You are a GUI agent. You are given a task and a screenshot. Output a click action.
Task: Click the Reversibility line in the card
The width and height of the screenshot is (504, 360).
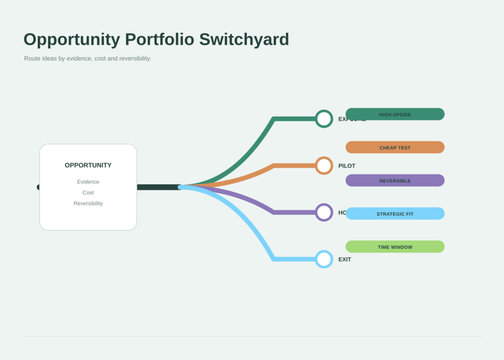click(88, 203)
